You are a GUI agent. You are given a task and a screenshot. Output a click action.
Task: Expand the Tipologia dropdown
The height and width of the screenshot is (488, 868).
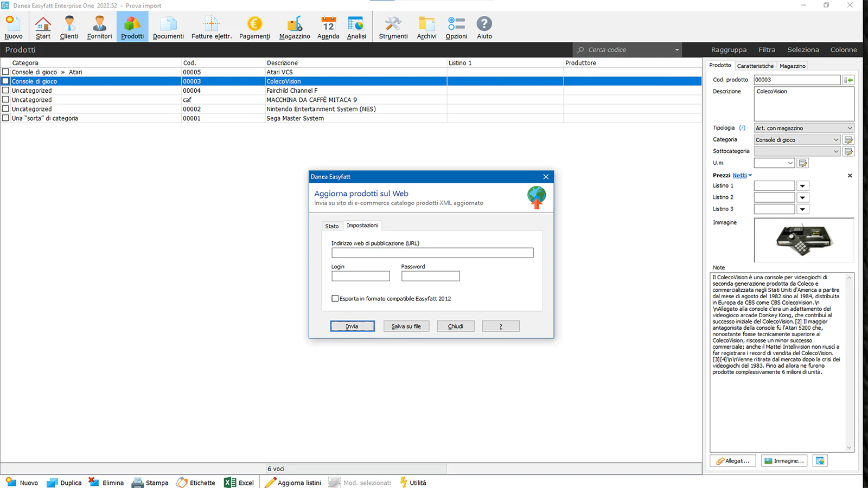pos(849,129)
